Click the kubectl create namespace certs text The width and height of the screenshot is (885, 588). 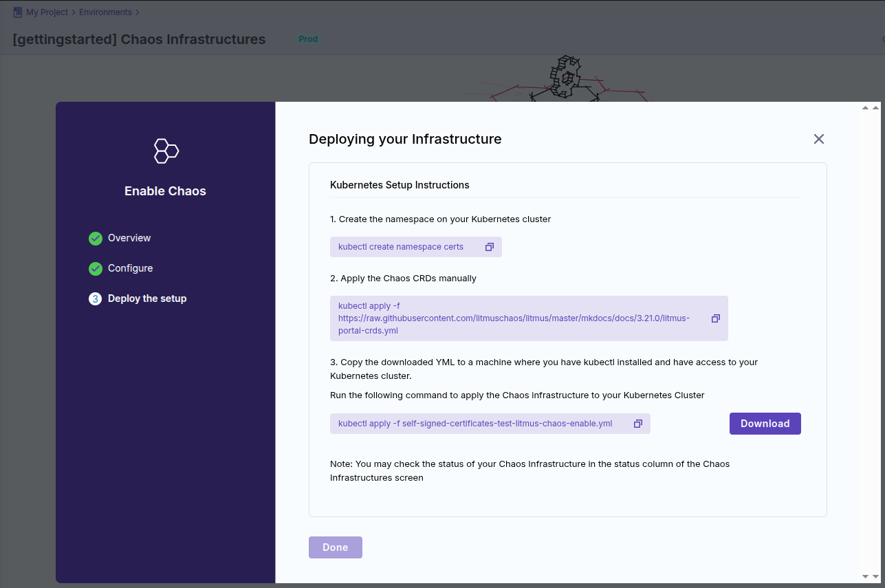pos(401,247)
